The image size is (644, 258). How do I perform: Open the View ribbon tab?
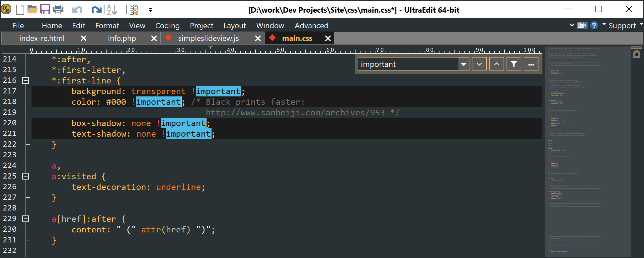pyautogui.click(x=137, y=26)
